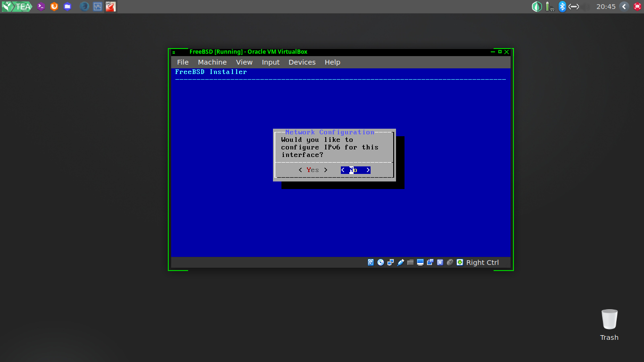Open the File menu in VirtualBox
Screen dimensions: 644x362
click(x=183, y=62)
